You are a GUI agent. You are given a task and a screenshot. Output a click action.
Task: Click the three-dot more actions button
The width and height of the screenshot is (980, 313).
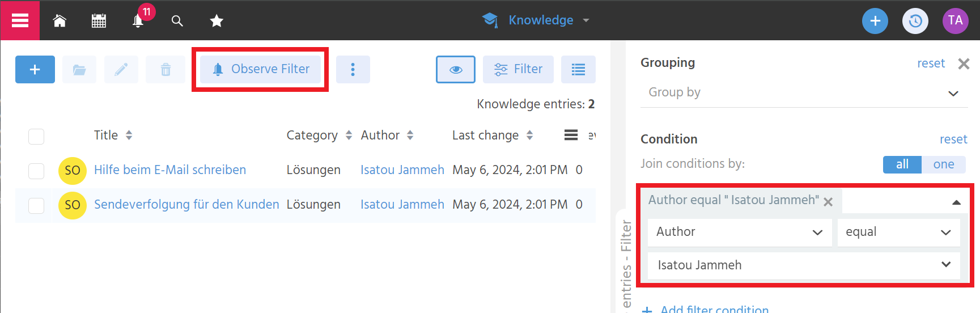(x=353, y=69)
